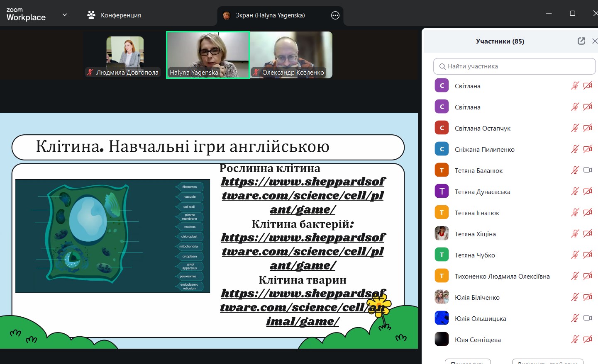Toggle camera icon for Тетяна Баланюк
Viewport: 598px width, 364px height.
coord(588,170)
